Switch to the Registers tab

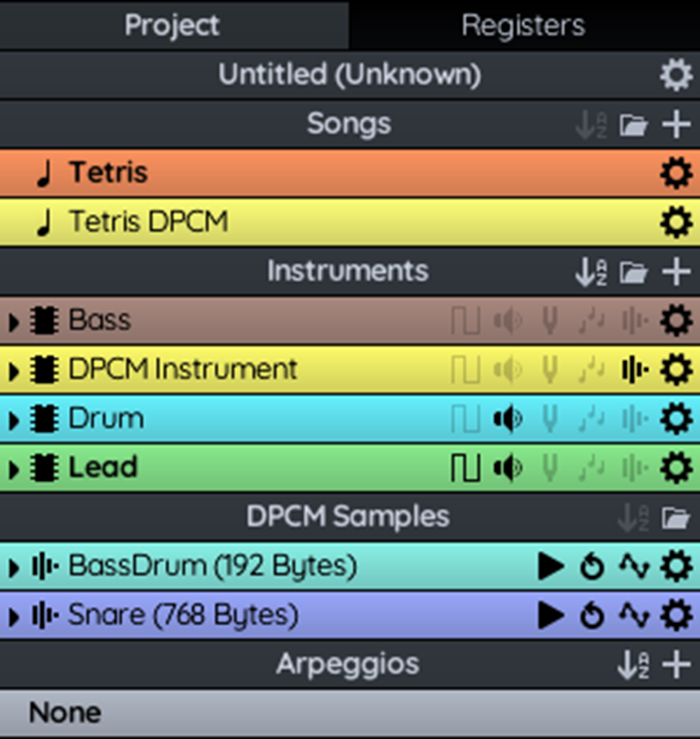point(523,25)
